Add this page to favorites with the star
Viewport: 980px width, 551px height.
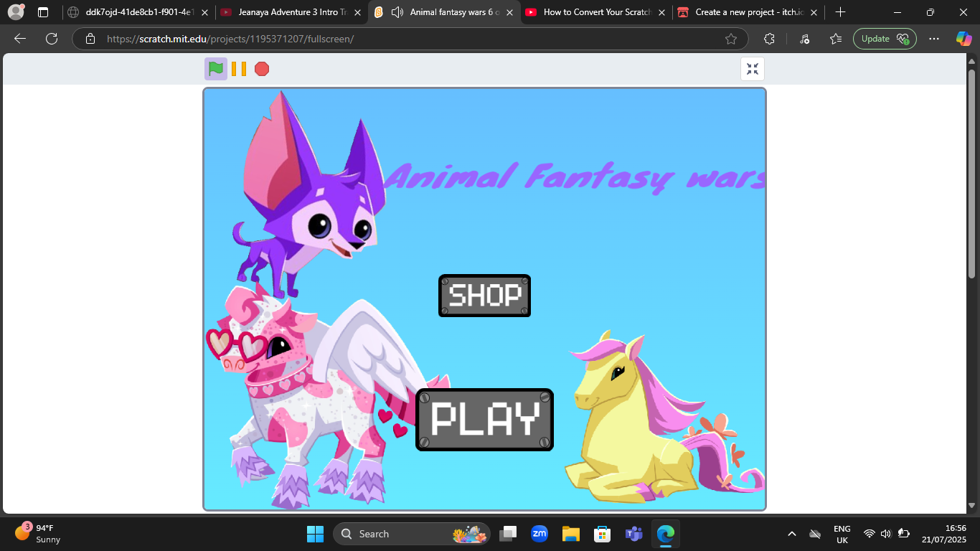click(731, 39)
